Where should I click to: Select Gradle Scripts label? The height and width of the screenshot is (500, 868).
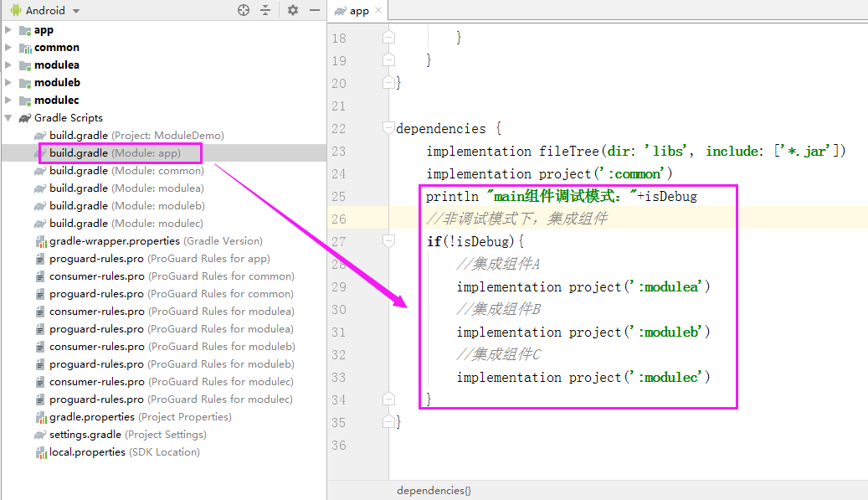pyautogui.click(x=69, y=118)
